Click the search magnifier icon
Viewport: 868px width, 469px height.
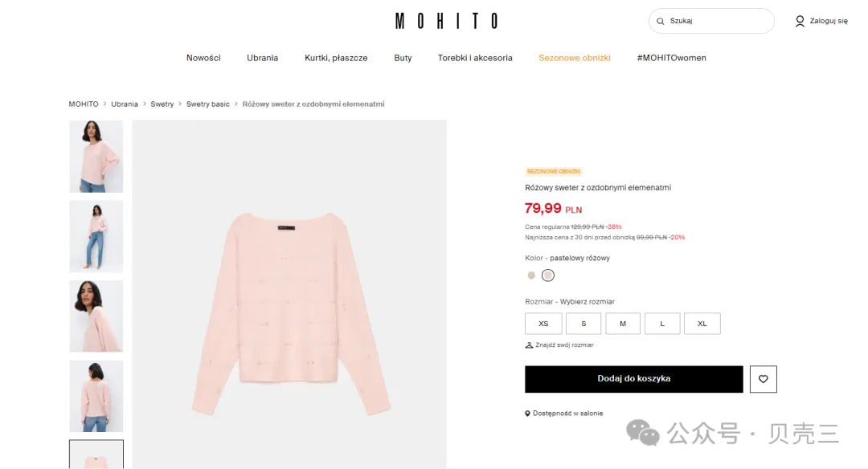pos(660,21)
